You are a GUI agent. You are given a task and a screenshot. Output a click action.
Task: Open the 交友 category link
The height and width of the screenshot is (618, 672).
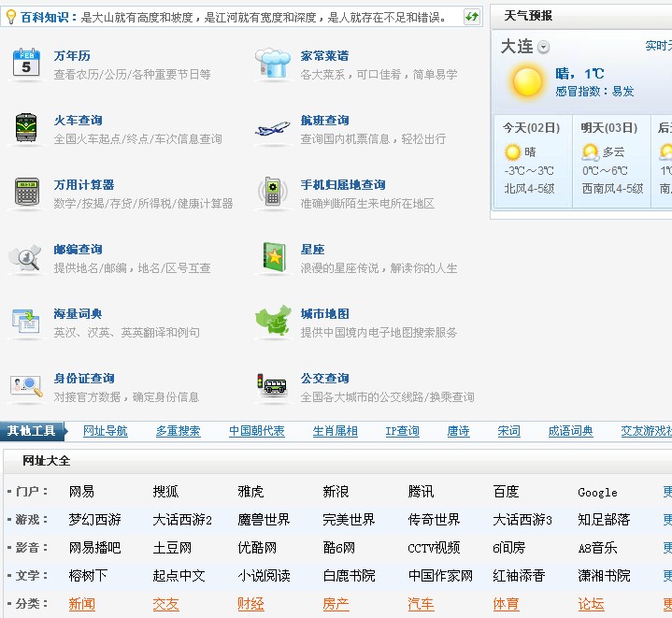(x=165, y=604)
